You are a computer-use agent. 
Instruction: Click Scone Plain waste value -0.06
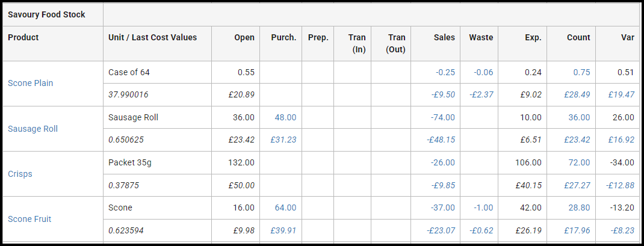pos(483,72)
